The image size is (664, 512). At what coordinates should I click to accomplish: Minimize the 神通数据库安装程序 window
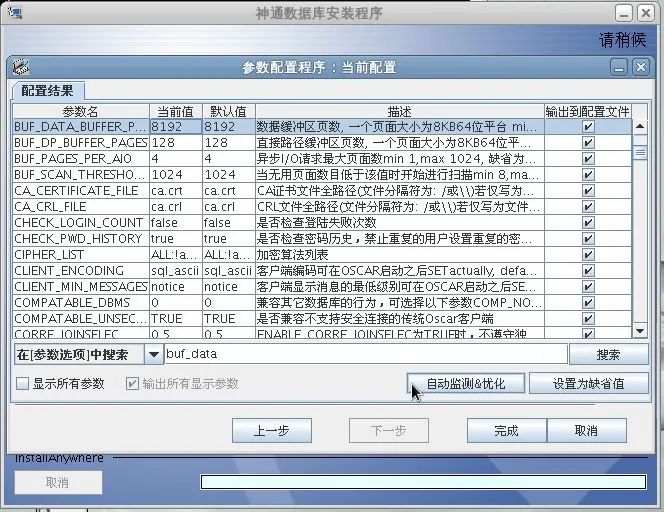pyautogui.click(x=624, y=14)
